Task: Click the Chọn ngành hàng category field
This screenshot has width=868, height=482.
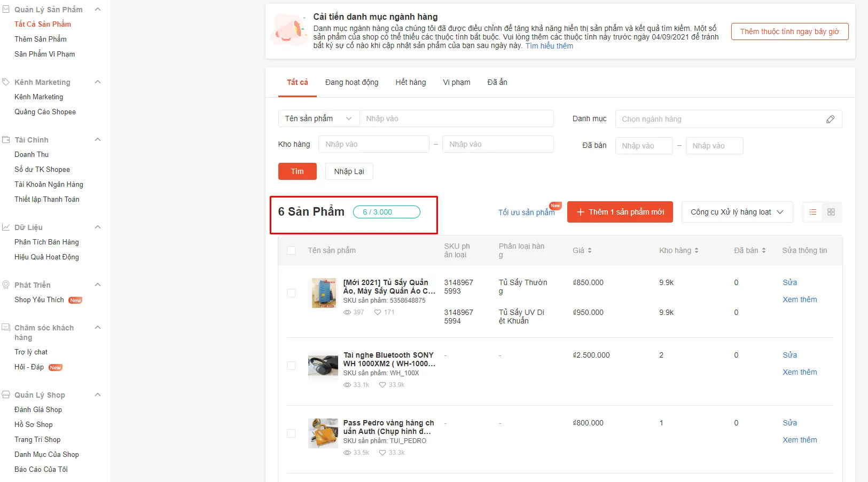Action: [729, 119]
